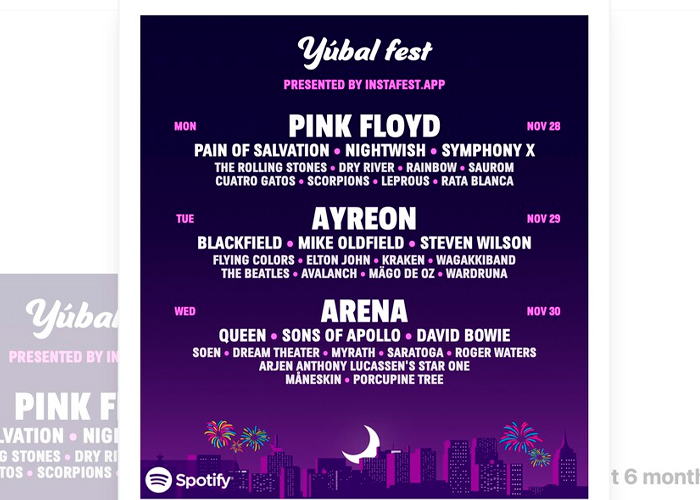Select the Arena headliner
This screenshot has height=500, width=700.
click(x=364, y=311)
